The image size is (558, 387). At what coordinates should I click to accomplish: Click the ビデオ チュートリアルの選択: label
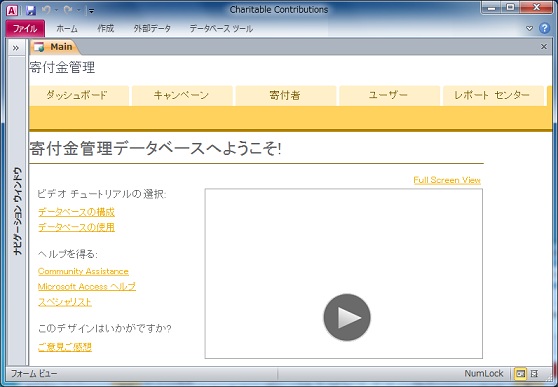(x=102, y=194)
